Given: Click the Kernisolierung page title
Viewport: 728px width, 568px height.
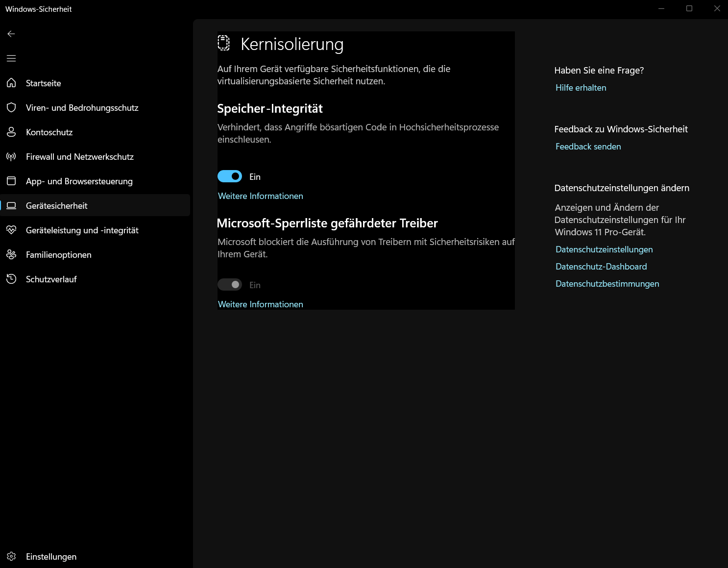Looking at the screenshot, I should (292, 44).
